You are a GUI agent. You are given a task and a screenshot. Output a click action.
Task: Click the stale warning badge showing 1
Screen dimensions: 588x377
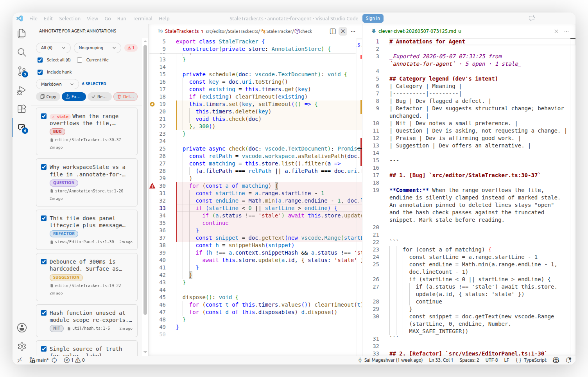tap(131, 48)
